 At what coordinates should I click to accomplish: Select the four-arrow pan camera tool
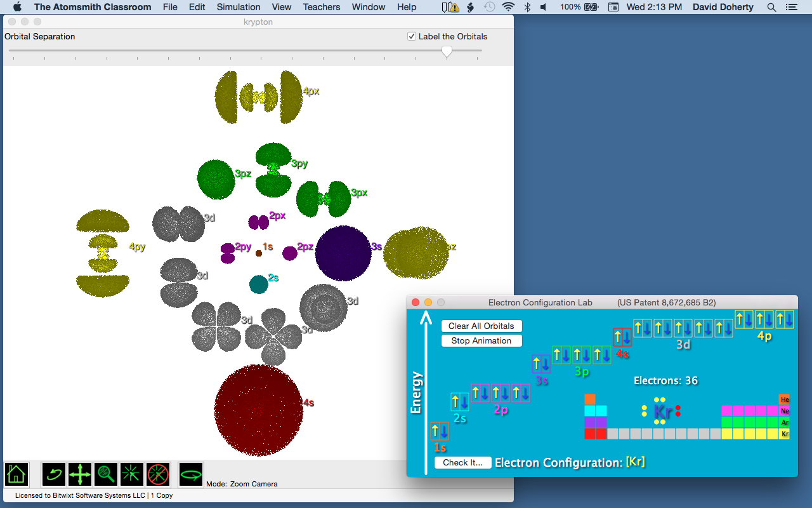[81, 474]
